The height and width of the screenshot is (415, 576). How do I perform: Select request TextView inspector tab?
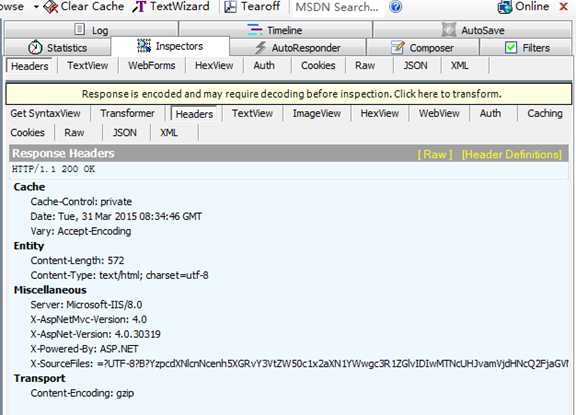87,65
